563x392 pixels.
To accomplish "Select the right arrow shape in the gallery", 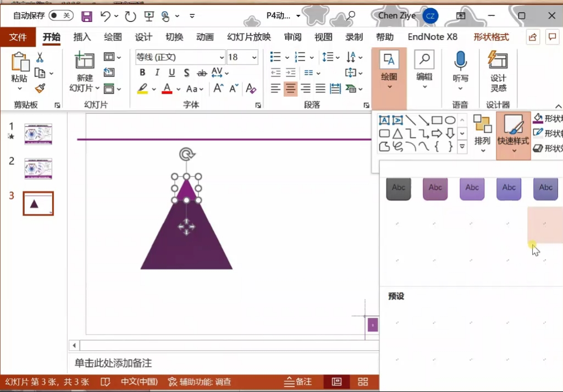I will click(437, 133).
